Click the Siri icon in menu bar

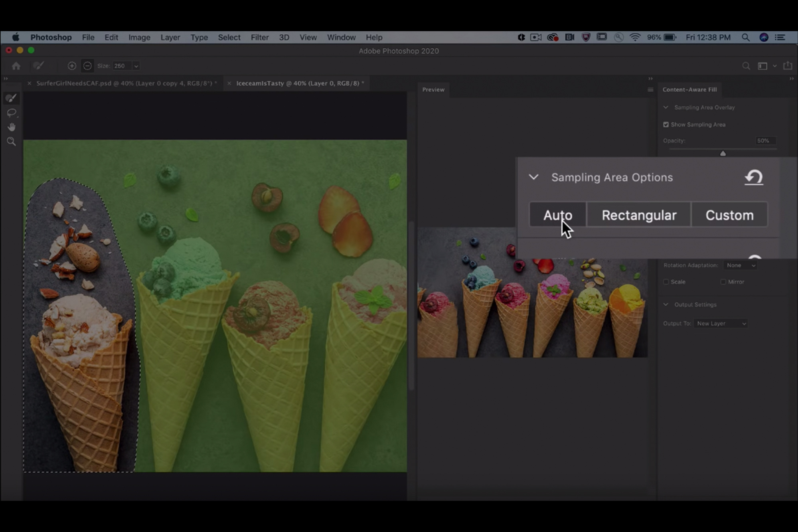764,37
